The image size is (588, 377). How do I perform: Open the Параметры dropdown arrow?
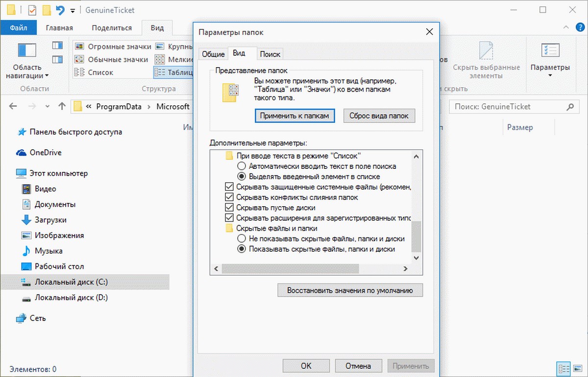click(x=550, y=76)
